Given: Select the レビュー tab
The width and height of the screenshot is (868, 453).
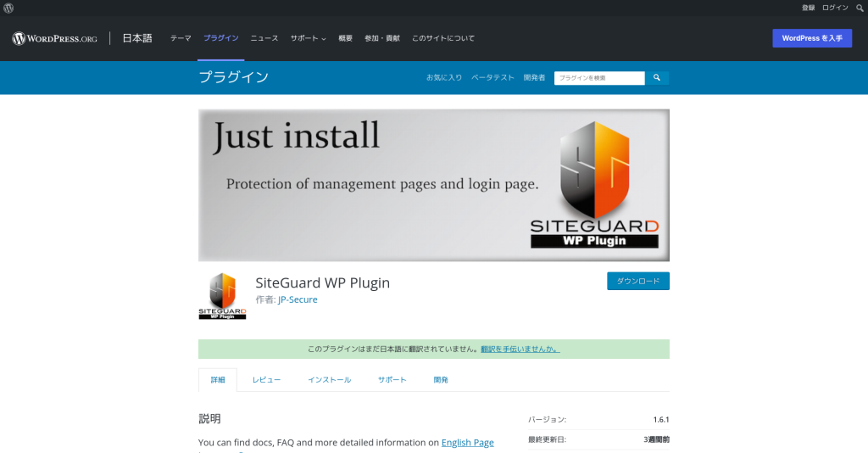Looking at the screenshot, I should pyautogui.click(x=266, y=380).
